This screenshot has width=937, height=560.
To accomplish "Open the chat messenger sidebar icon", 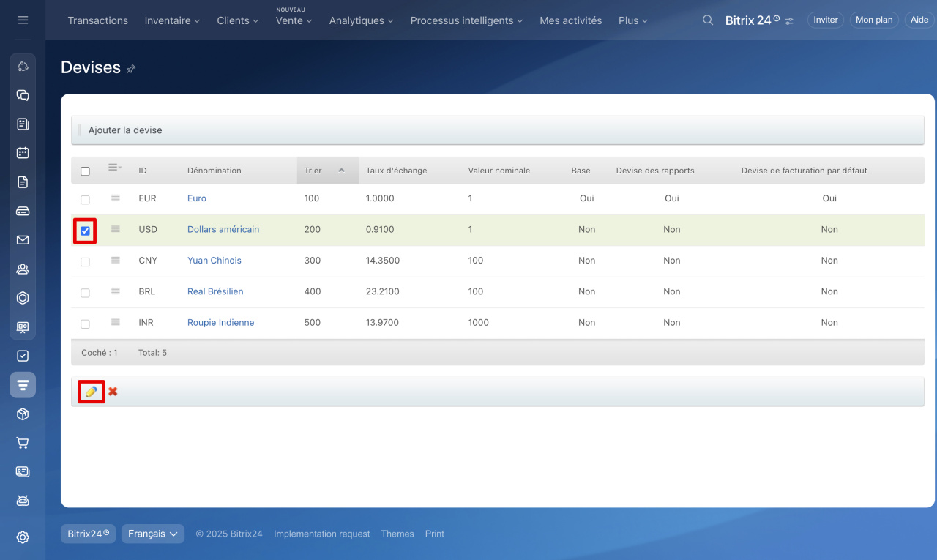I will pos(23,95).
